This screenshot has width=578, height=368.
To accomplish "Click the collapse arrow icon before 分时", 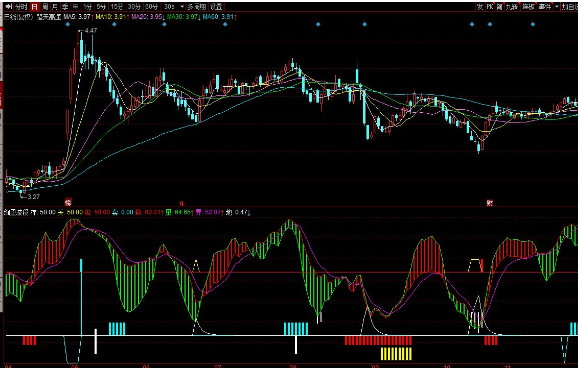I will tap(9, 7).
